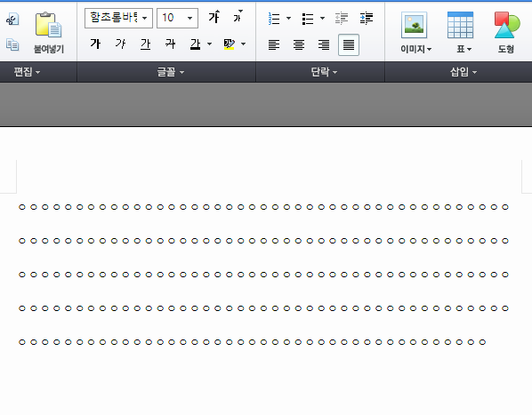The image size is (532, 415).
Task: Open the numbered list style dropdown
Action: (289, 19)
